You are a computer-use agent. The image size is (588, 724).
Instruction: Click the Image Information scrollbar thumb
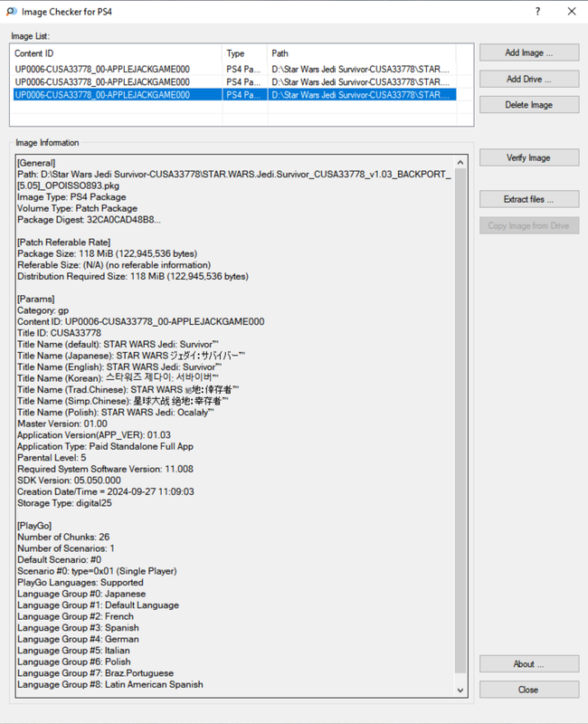[460, 420]
